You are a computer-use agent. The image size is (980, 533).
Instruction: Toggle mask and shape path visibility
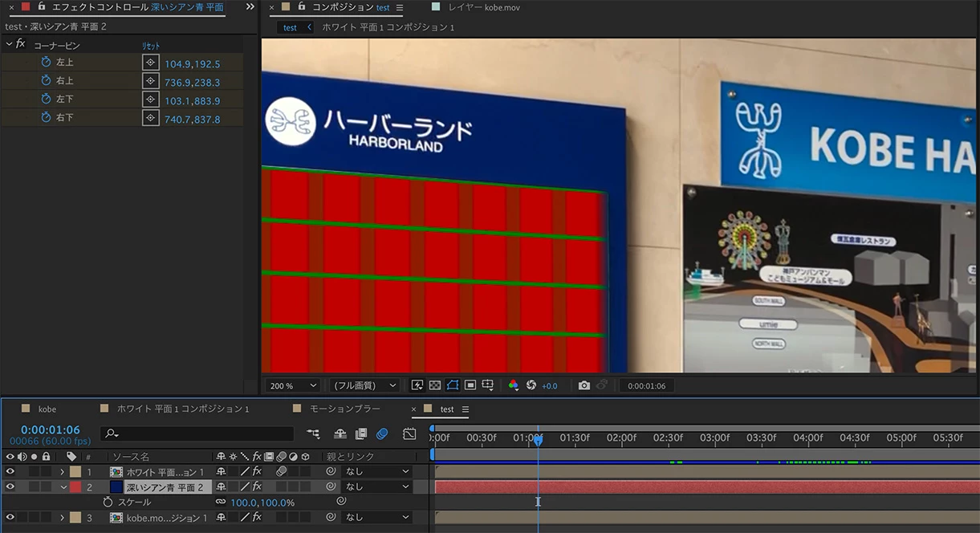tap(453, 385)
